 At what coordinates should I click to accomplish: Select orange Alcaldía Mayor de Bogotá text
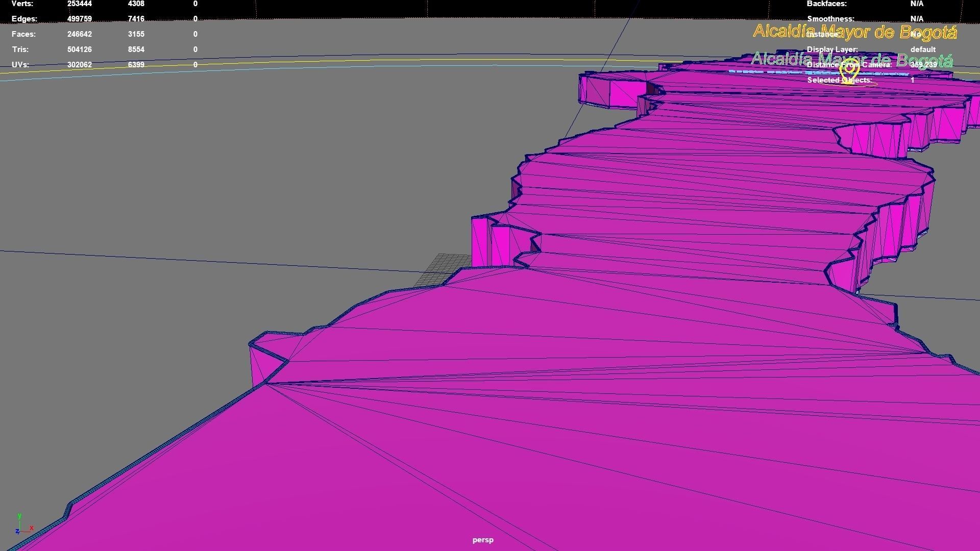855,32
